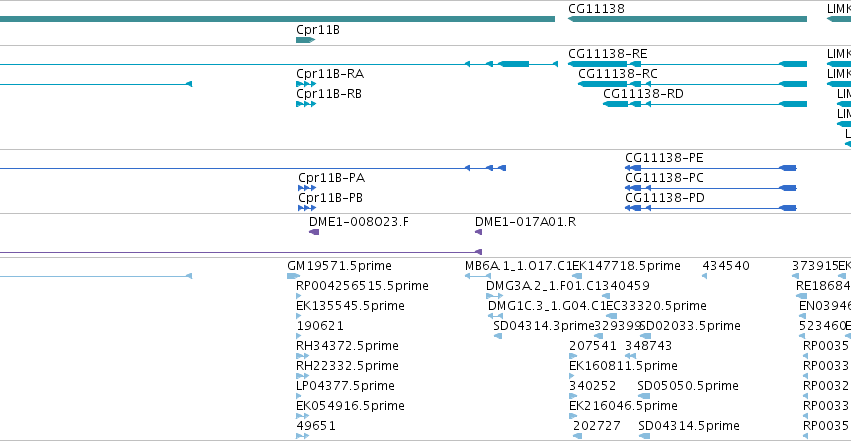This screenshot has width=851, height=441.
Task: Select the CG11138 gene bar
Action: pyautogui.click(x=687, y=19)
